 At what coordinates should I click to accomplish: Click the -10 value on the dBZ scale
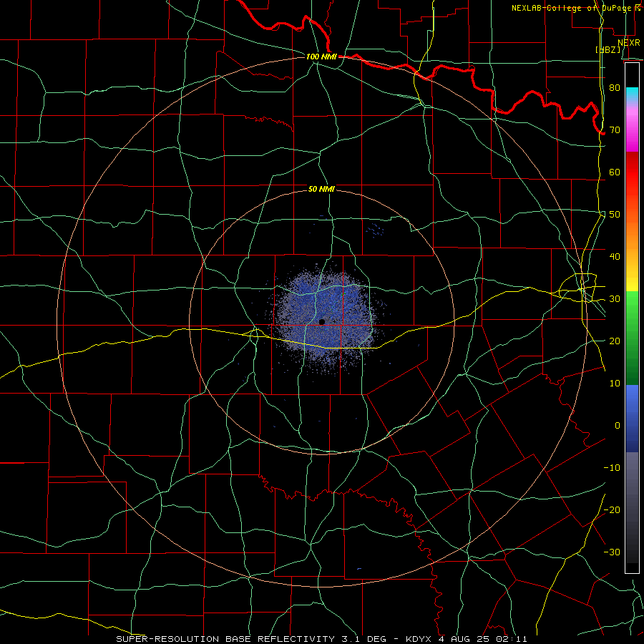pyautogui.click(x=612, y=468)
